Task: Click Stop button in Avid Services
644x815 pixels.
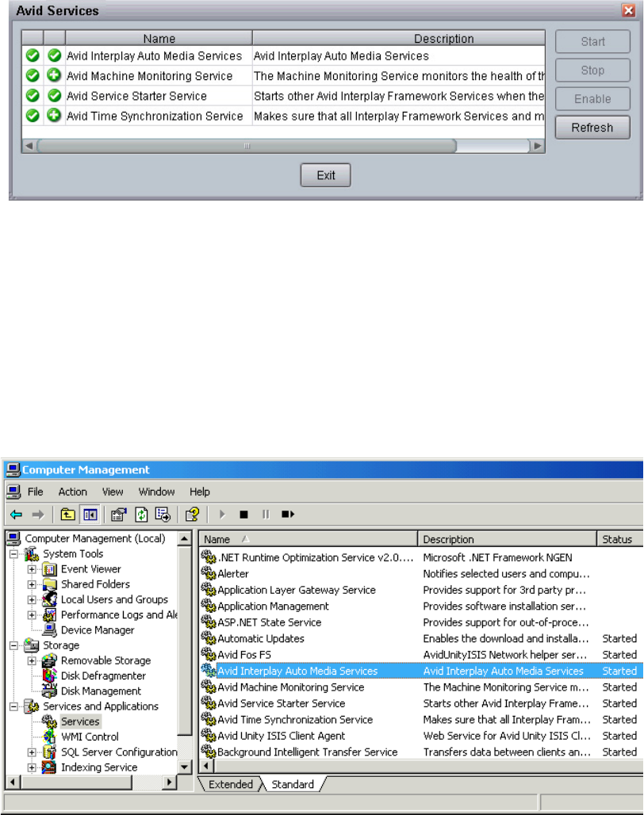Action: coord(592,71)
